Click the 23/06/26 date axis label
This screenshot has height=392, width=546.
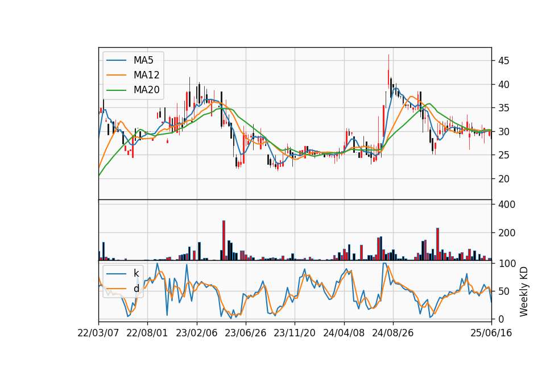(246, 333)
